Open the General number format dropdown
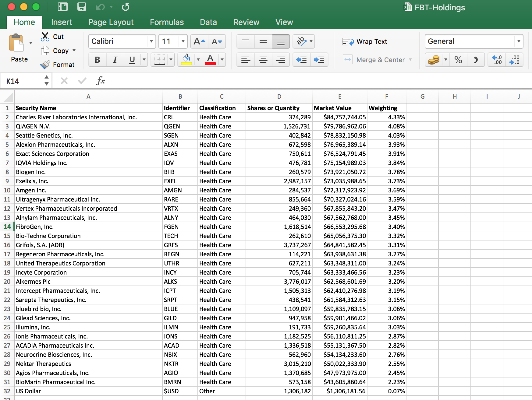The image size is (532, 400). coord(519,41)
